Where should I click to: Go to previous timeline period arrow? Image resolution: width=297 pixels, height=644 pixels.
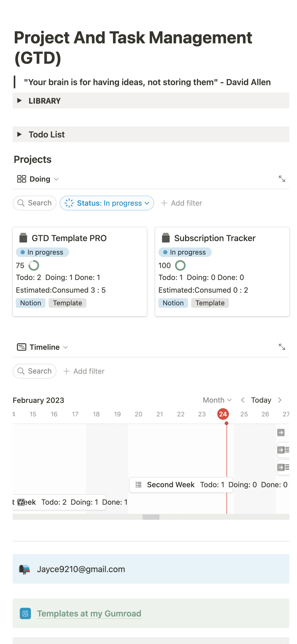(x=243, y=400)
